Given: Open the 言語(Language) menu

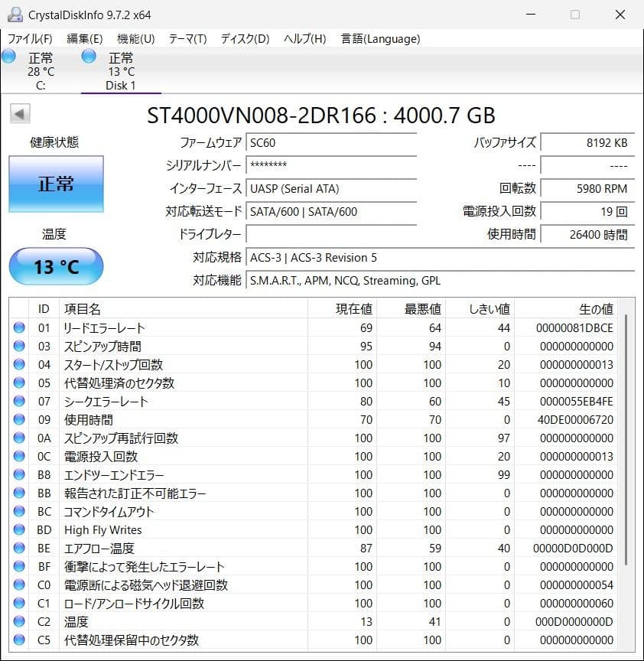Looking at the screenshot, I should (381, 38).
